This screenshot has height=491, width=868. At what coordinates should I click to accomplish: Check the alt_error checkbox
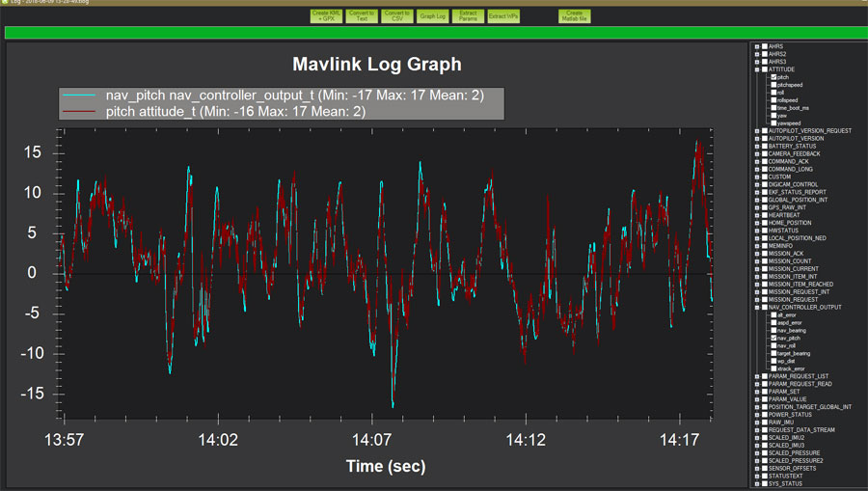pos(773,315)
